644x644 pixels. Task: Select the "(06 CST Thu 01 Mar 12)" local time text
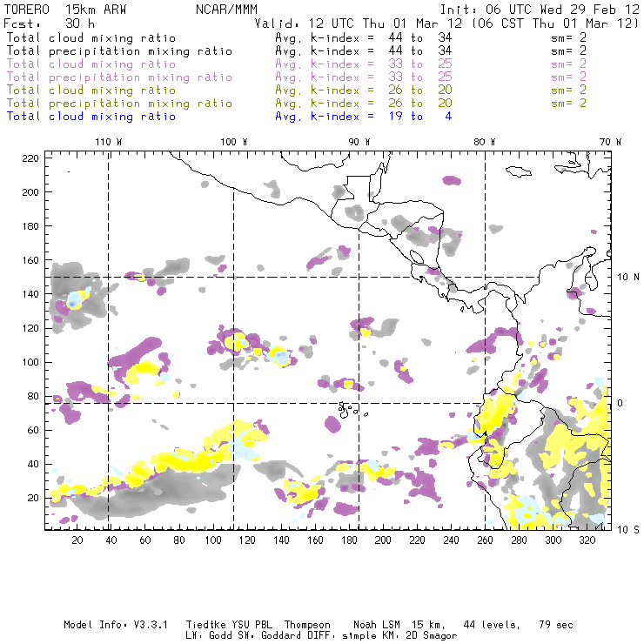coord(555,23)
